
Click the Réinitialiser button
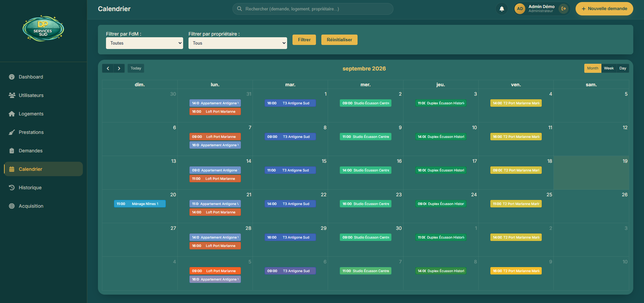(x=339, y=40)
